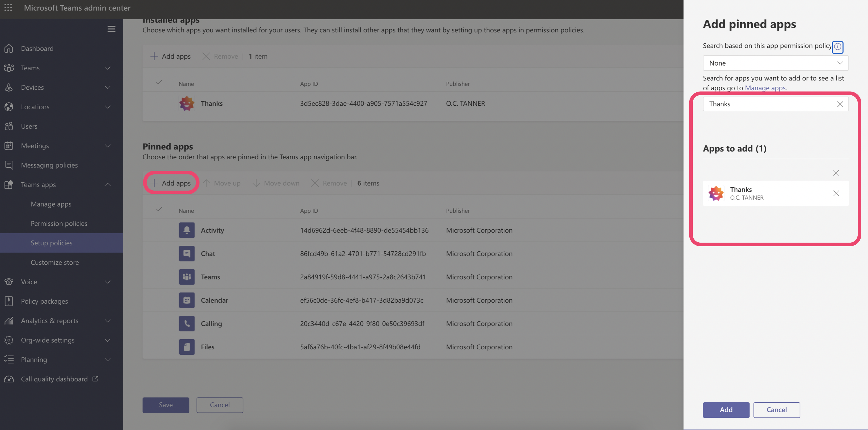Click the Add button in panel
The image size is (868, 430).
[x=726, y=410]
